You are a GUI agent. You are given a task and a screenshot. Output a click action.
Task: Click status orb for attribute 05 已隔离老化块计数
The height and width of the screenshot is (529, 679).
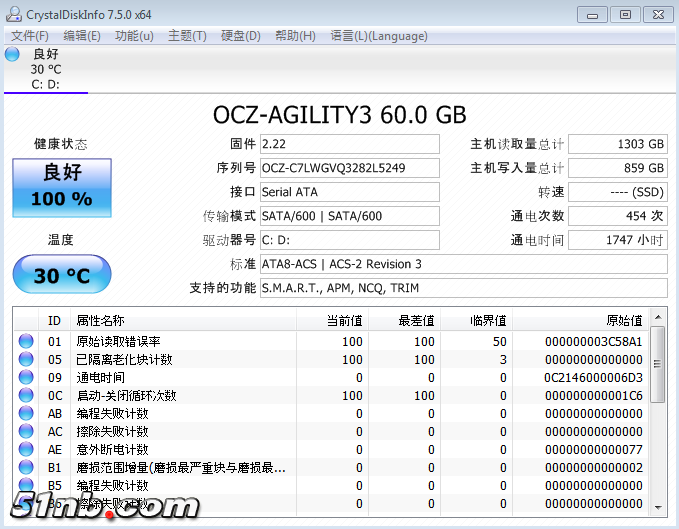(26, 359)
